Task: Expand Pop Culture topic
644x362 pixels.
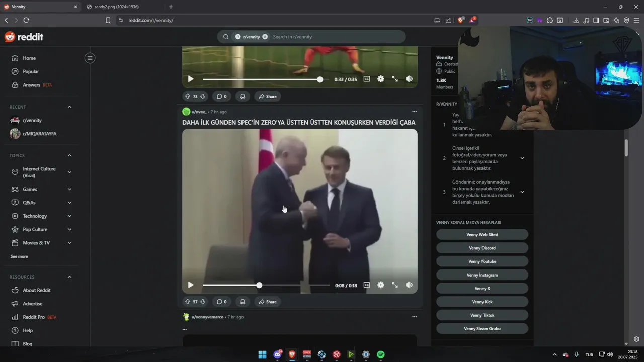Action: coord(69,229)
